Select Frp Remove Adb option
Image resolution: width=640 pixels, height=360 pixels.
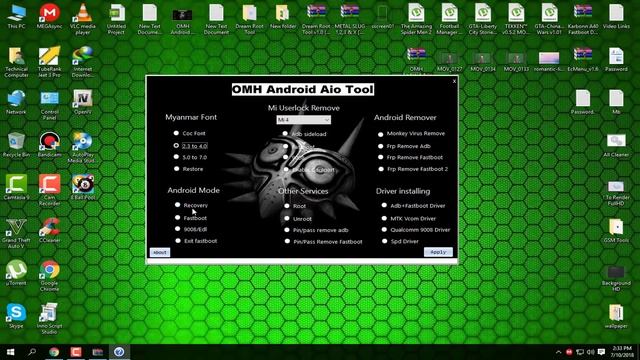380,146
